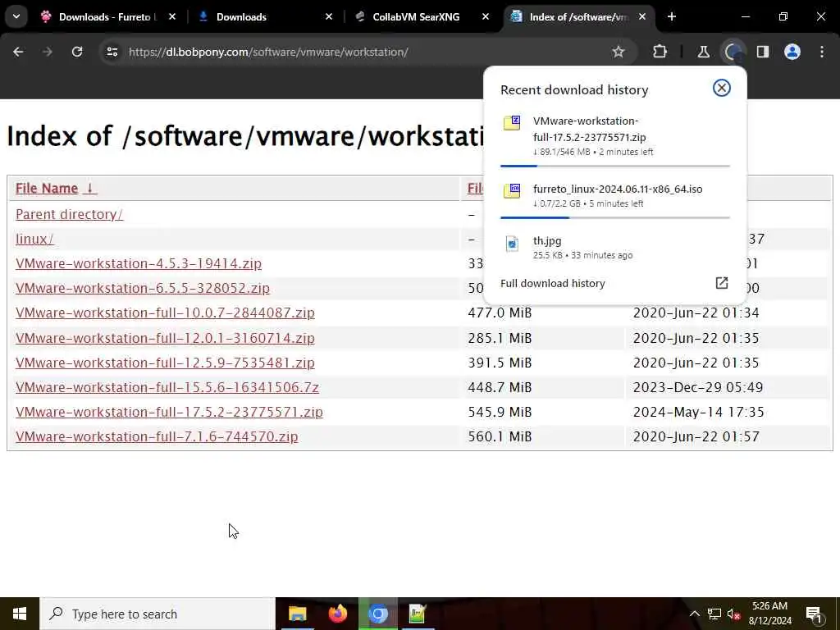Open the notification center icon
This screenshot has height=630, width=840.
814,614
